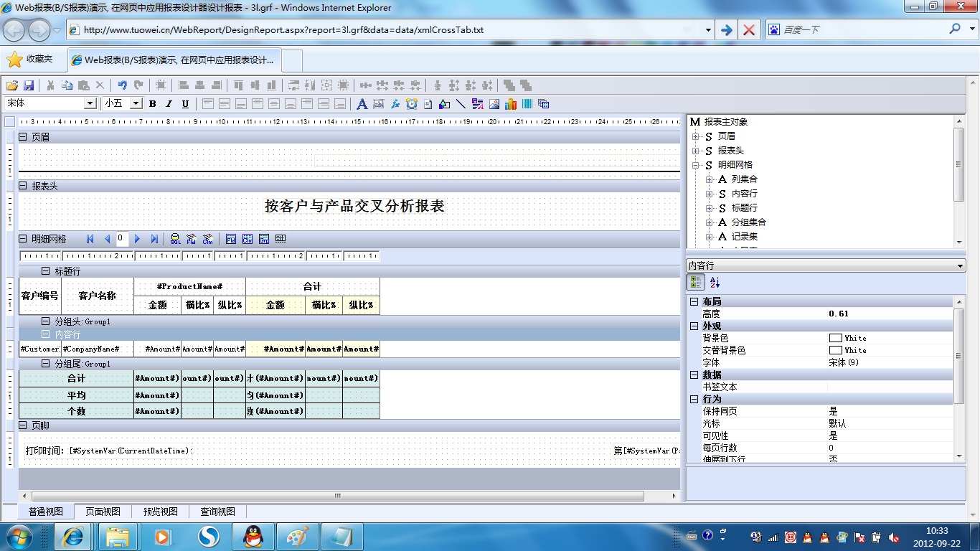Click the Undo arrow icon
Screen dimensions: 980x551
click(122, 85)
